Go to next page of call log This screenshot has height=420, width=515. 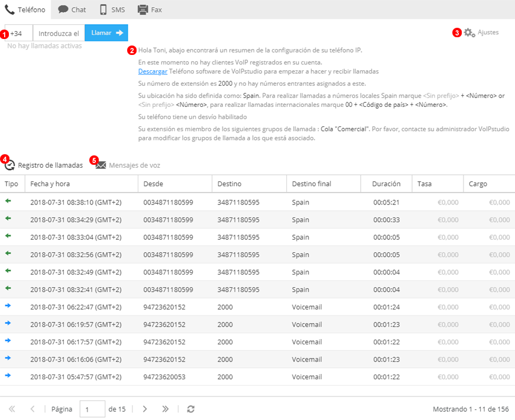coord(145,409)
